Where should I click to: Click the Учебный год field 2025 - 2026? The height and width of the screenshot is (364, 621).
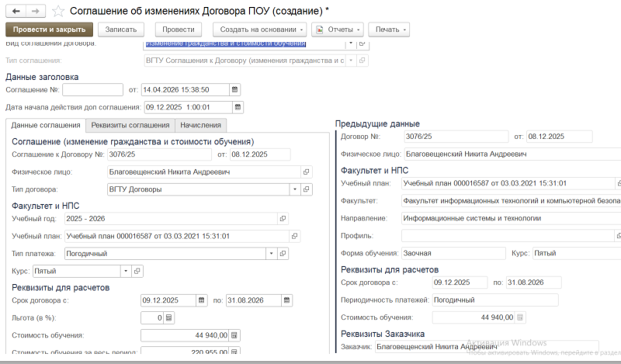(171, 219)
